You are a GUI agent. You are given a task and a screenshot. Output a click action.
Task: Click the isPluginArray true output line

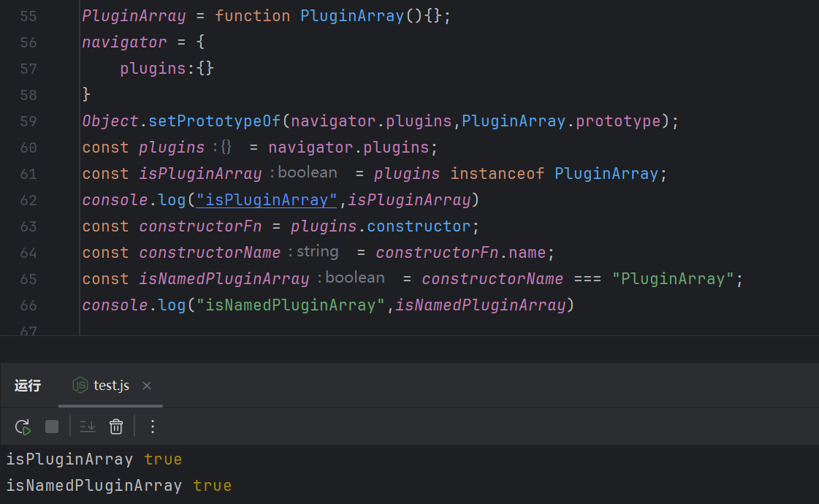[x=94, y=459]
